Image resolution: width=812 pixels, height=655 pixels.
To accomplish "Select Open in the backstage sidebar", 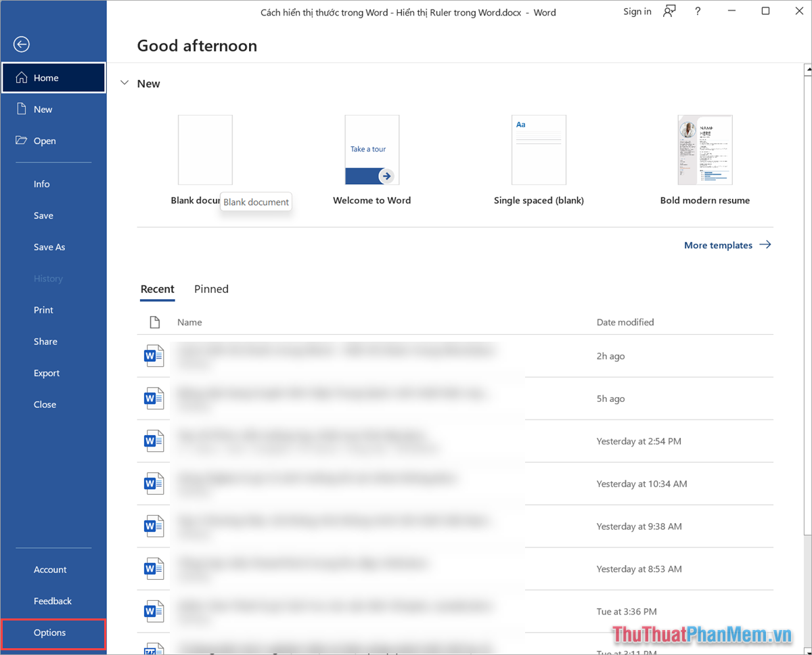I will [53, 141].
